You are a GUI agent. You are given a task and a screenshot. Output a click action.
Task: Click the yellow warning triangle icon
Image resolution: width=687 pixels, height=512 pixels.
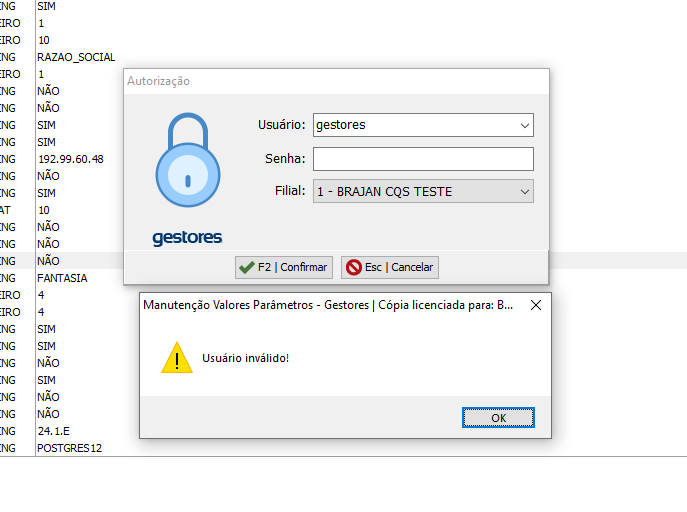tap(177, 357)
